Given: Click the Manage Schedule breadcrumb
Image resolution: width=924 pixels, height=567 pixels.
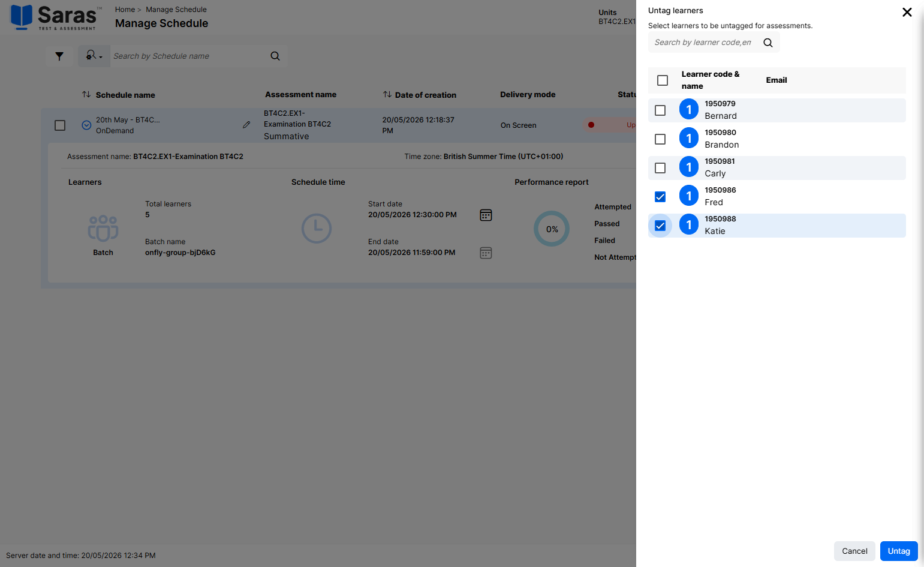Looking at the screenshot, I should (176, 10).
